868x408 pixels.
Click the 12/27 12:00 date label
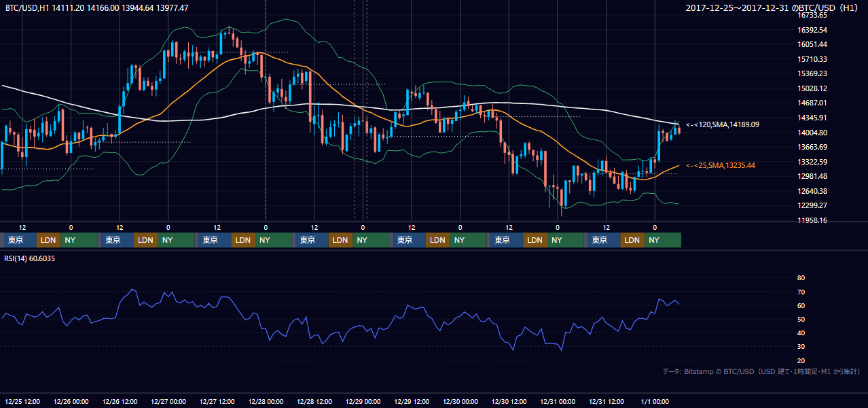[217, 402]
